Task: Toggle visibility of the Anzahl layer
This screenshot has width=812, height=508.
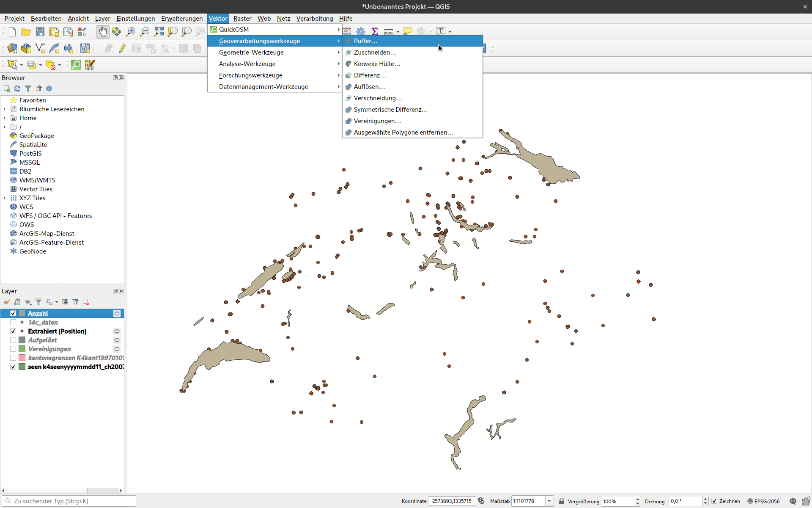Action: 13,314
